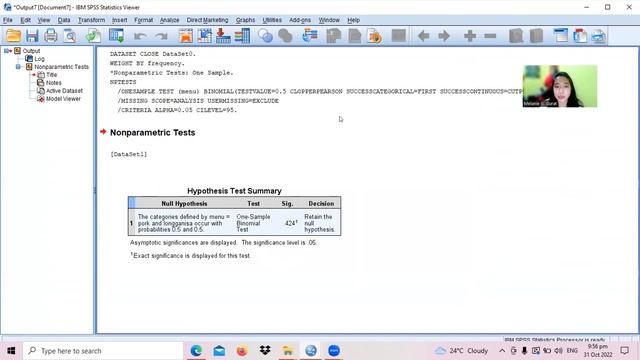Screen dimensions: 640x360
Task: Open the Insert menu
Action: pyautogui.click(x=120, y=20)
